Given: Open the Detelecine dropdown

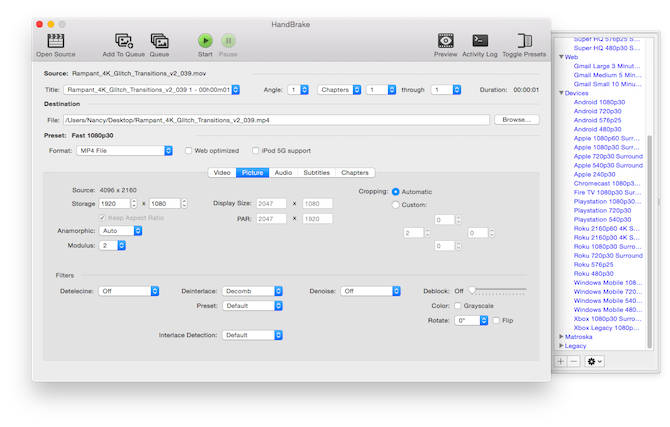Looking at the screenshot, I should pos(129,291).
